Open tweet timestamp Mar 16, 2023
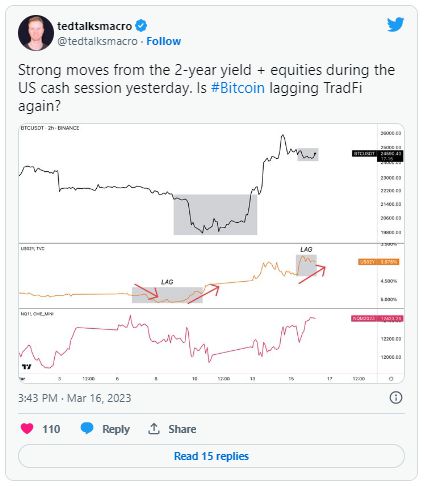Image resolution: width=424 pixels, height=487 pixels. click(x=75, y=398)
